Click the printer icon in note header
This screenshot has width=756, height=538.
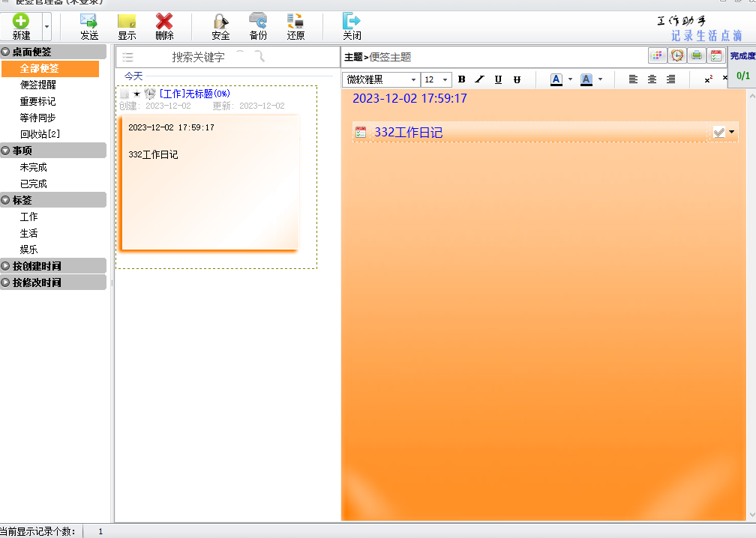coord(697,56)
